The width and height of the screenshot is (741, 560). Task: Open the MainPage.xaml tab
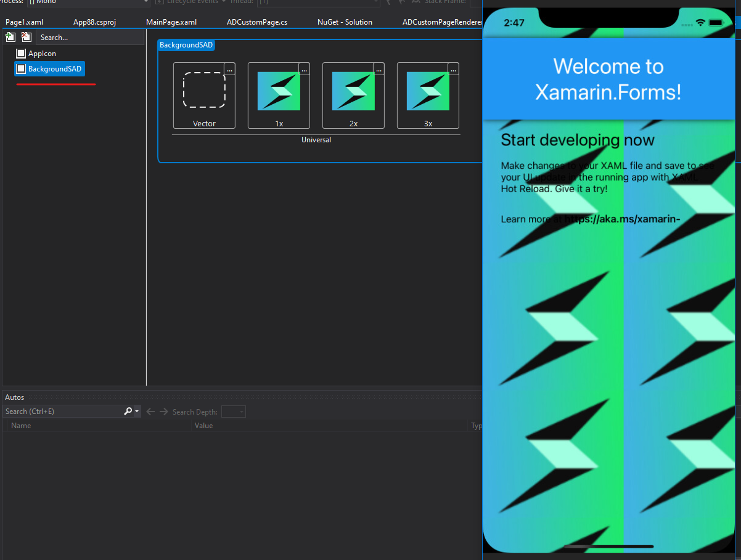[x=171, y=22]
